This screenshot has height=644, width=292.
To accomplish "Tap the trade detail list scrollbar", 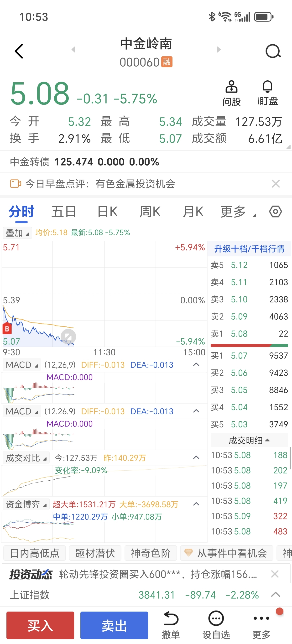I will pyautogui.click(x=291, y=458).
